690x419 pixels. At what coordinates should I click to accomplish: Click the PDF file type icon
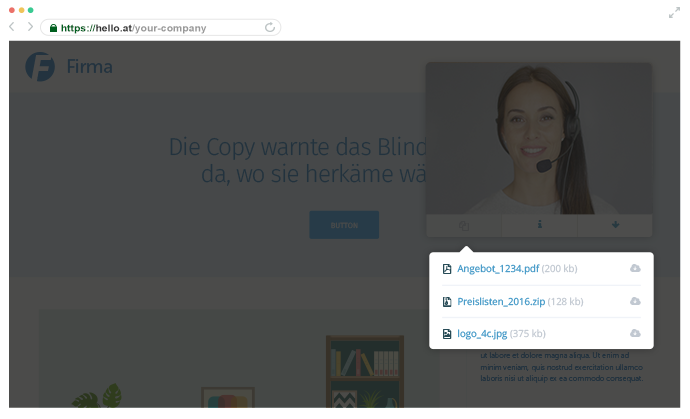point(447,269)
